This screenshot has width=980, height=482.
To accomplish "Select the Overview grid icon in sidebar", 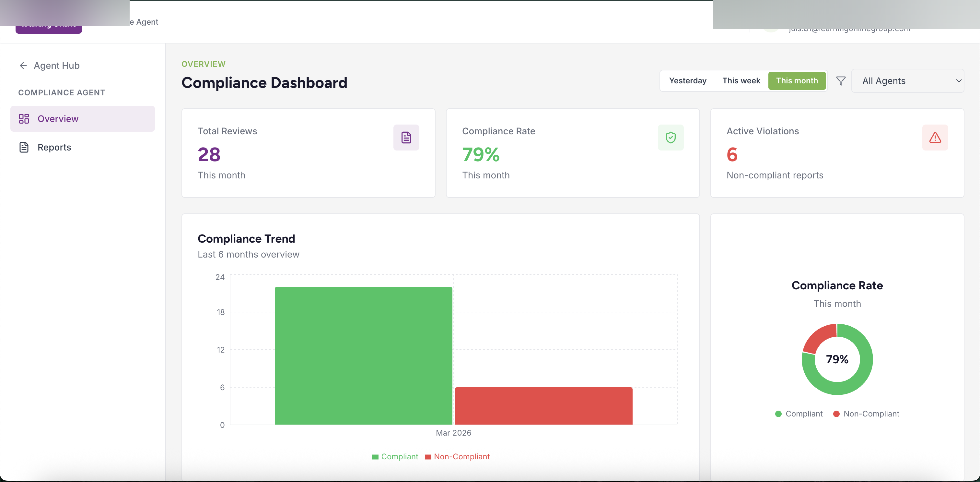I will point(24,118).
